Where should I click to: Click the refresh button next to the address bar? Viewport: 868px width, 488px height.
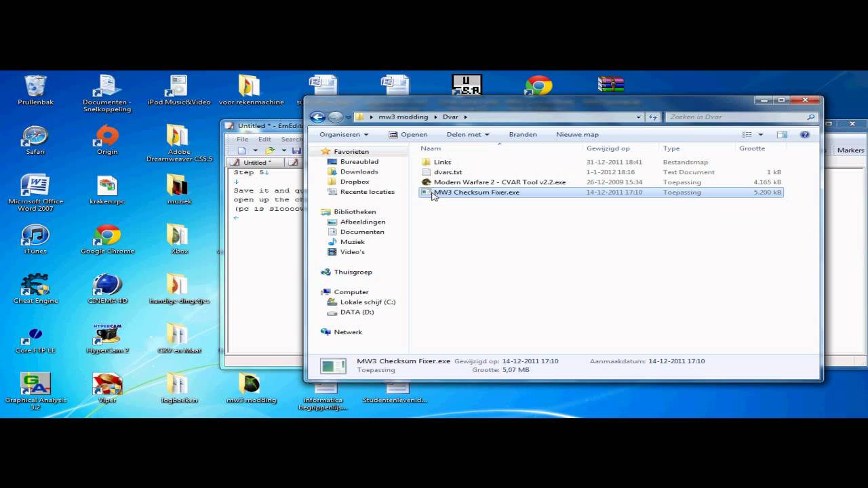[x=652, y=117]
